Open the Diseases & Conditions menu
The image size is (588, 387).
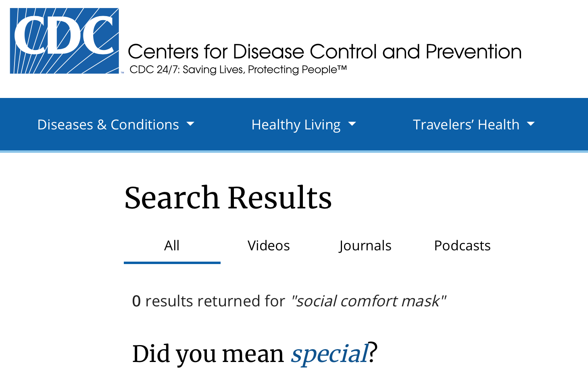[x=108, y=125]
